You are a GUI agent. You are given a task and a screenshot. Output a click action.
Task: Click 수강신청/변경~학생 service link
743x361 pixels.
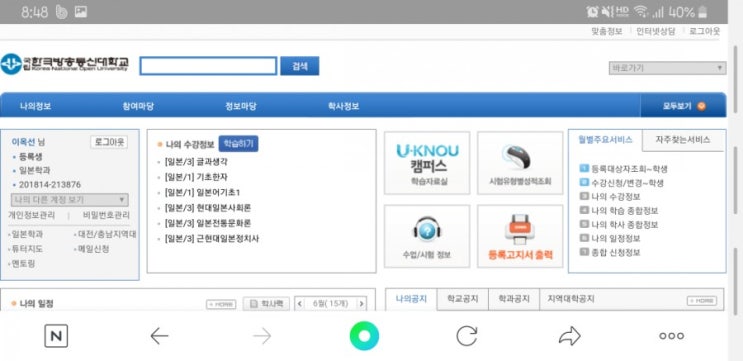[627, 183]
